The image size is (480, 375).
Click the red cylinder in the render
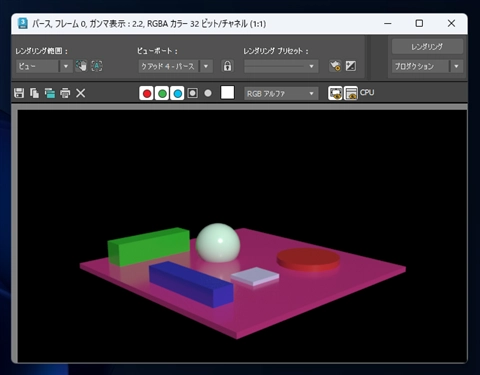308,259
